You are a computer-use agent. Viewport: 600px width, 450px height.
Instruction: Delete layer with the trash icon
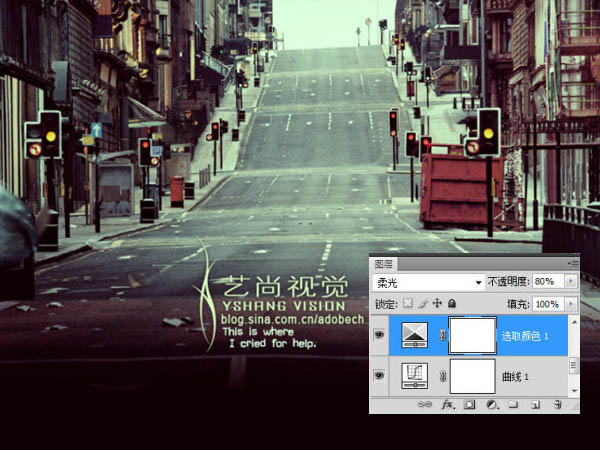coord(557,406)
